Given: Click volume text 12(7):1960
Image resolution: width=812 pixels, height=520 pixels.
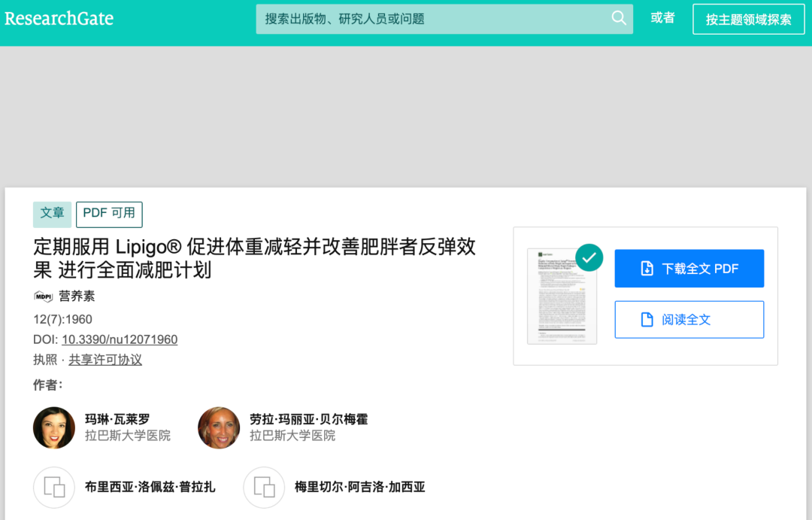Looking at the screenshot, I should click(x=62, y=319).
